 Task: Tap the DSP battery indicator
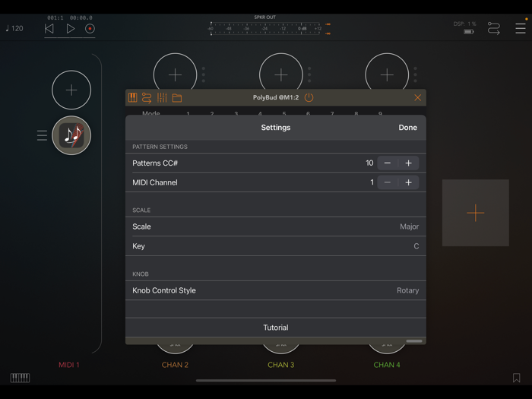[469, 32]
